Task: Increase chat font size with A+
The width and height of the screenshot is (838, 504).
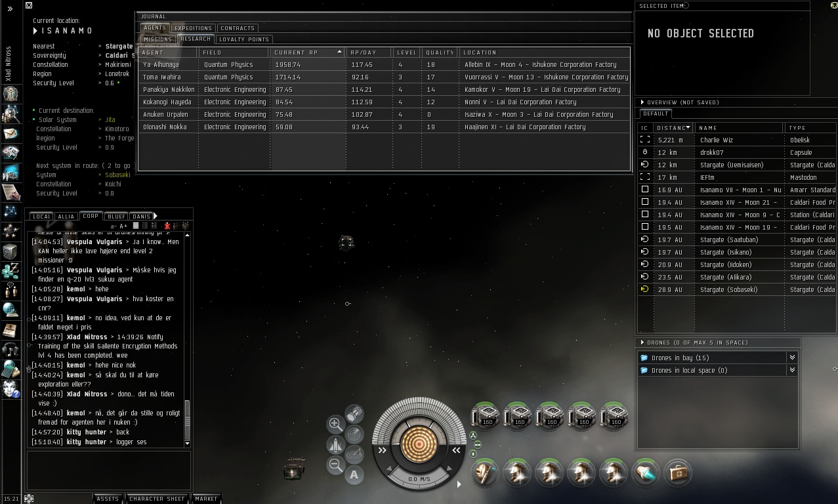Action: click(124, 226)
